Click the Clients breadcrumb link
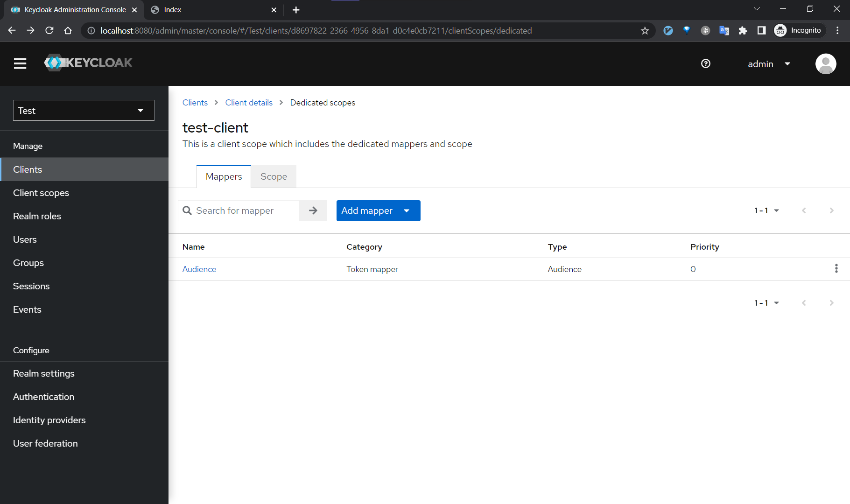Image resolution: width=850 pixels, height=504 pixels. 195,103
